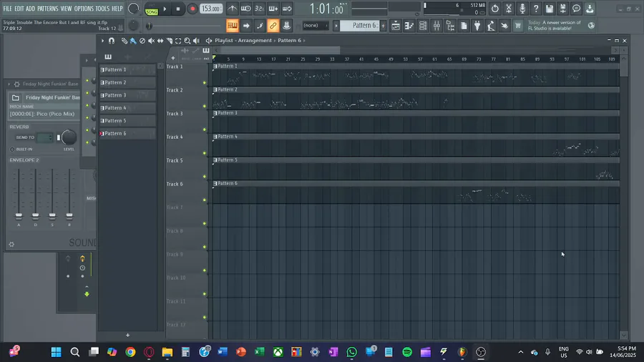This screenshot has height=362, width=644.
Task: Select the Delete tool in Playlist toolbar
Action: pyautogui.click(x=142, y=41)
